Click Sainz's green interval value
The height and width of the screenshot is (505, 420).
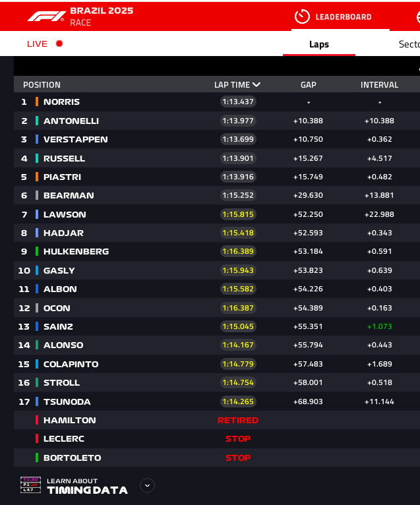click(x=379, y=326)
